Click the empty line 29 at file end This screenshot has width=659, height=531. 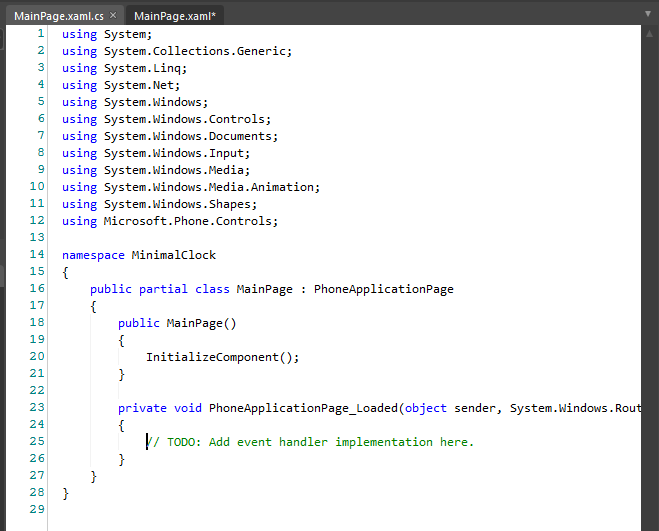click(200, 510)
